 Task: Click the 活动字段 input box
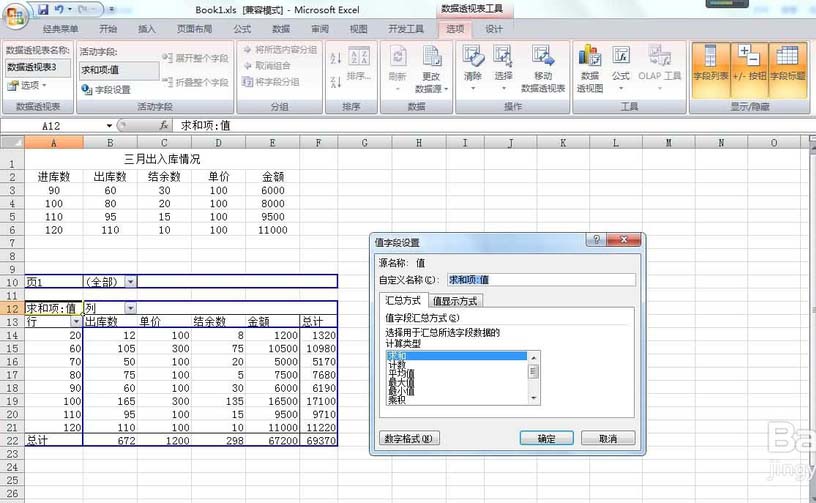coord(119,70)
